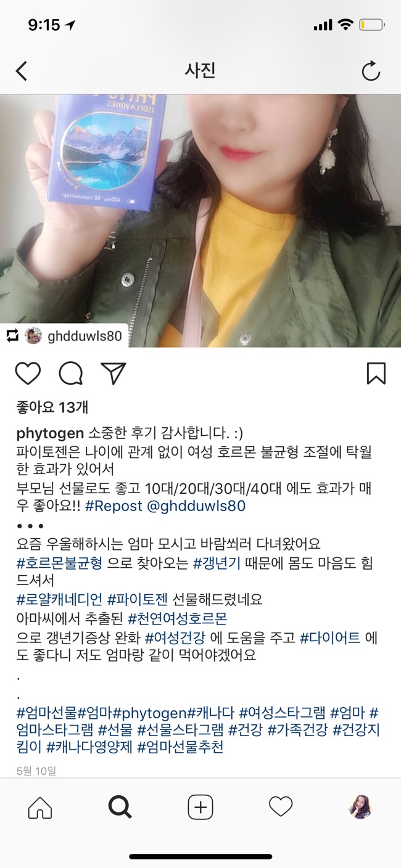Open profile avatar tab
Image resolution: width=401 pixels, height=868 pixels.
pos(360,807)
